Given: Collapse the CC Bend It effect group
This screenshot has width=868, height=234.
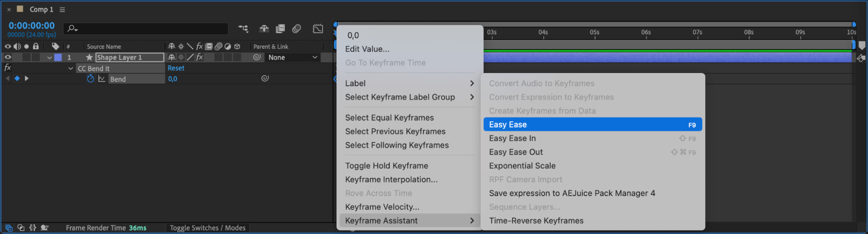Looking at the screenshot, I should coord(71,68).
